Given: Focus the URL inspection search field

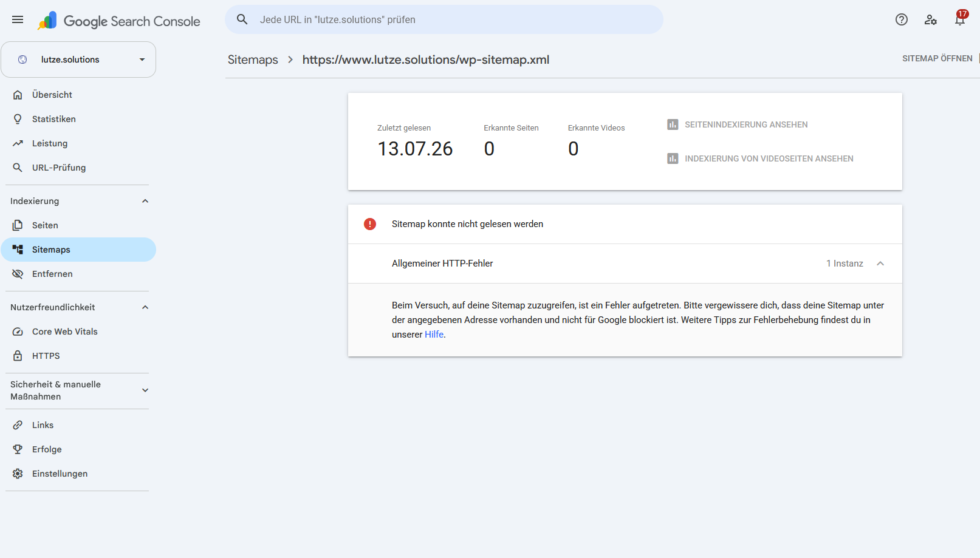Looking at the screenshot, I should coord(444,19).
